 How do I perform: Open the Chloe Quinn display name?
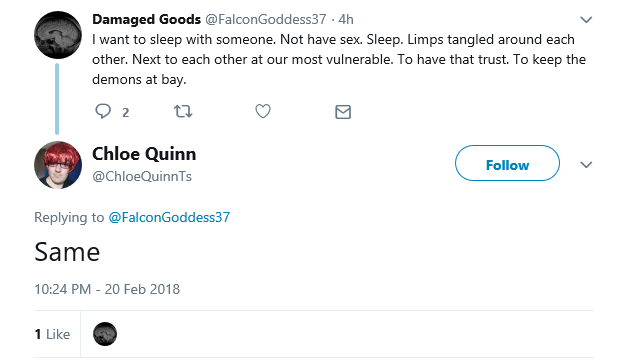[144, 154]
